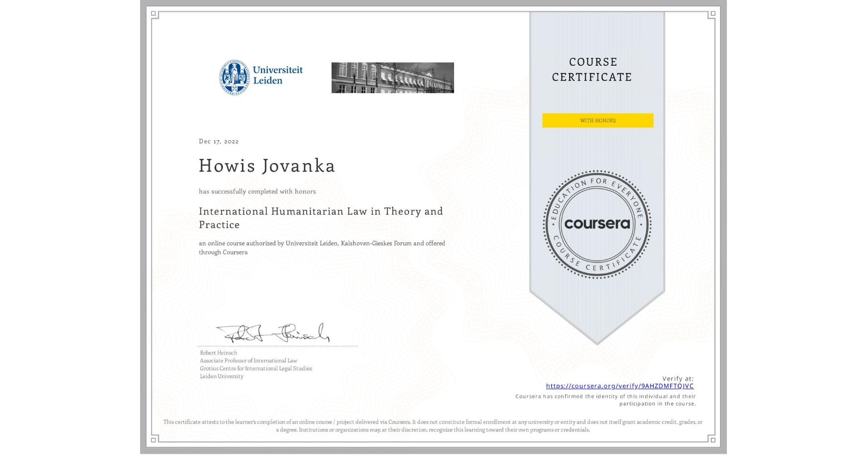This screenshot has height=455, width=868.
Task: Click the COURSE CERTIFICATE heading
Action: (x=597, y=70)
